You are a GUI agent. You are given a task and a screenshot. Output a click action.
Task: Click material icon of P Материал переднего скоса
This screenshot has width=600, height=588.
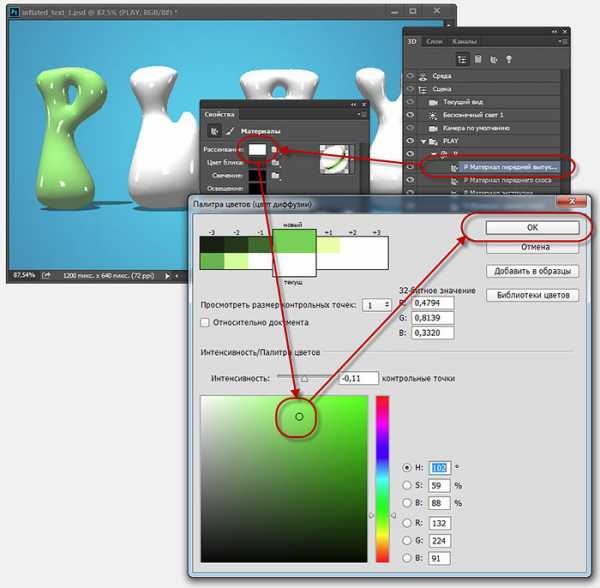click(454, 181)
